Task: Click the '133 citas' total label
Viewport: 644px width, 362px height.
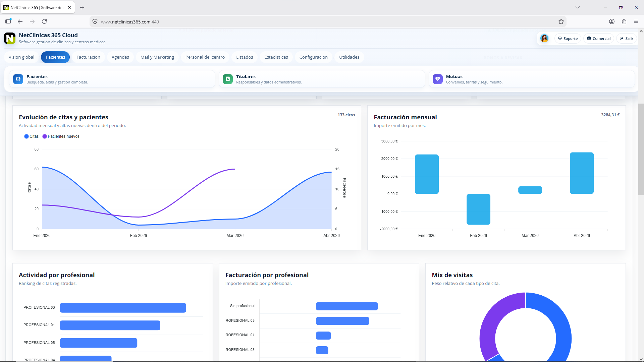Action: click(x=346, y=115)
